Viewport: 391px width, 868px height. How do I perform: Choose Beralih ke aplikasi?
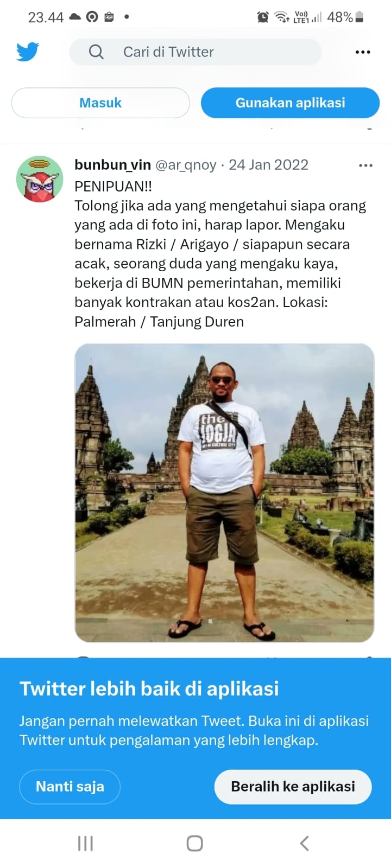coord(293,787)
